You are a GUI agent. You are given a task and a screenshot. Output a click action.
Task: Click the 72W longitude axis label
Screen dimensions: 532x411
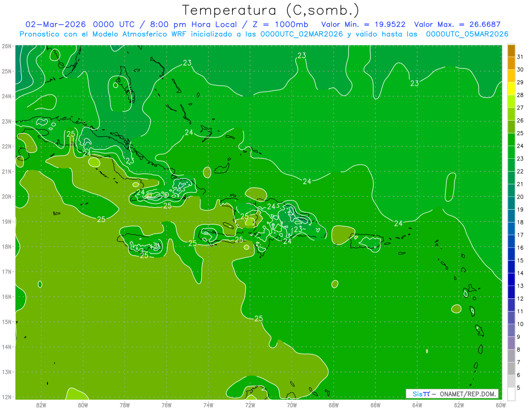(250, 405)
